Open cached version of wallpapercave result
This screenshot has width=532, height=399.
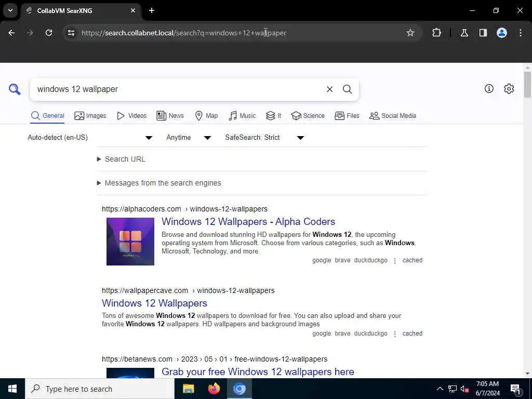pos(412,334)
